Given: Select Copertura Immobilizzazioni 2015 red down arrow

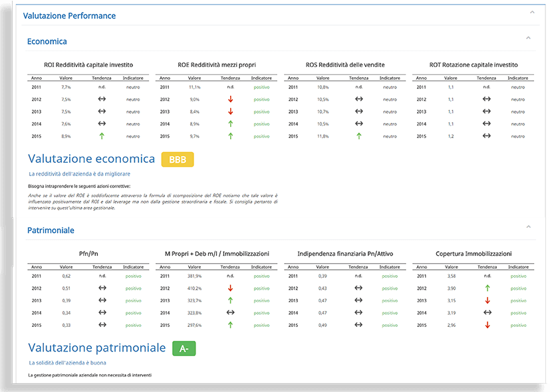Looking at the screenshot, I should [487, 325].
